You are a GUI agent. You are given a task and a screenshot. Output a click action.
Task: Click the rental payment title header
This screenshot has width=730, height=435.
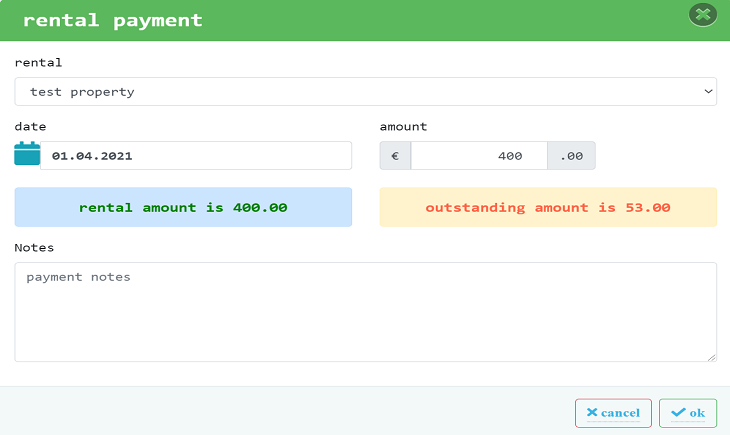click(x=112, y=20)
